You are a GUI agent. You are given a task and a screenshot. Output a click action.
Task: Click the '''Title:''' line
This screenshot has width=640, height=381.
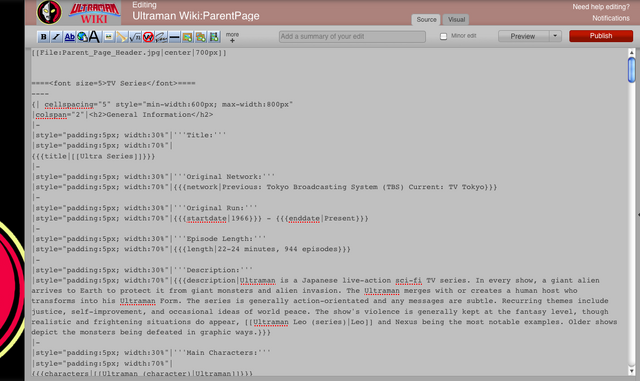129,135
